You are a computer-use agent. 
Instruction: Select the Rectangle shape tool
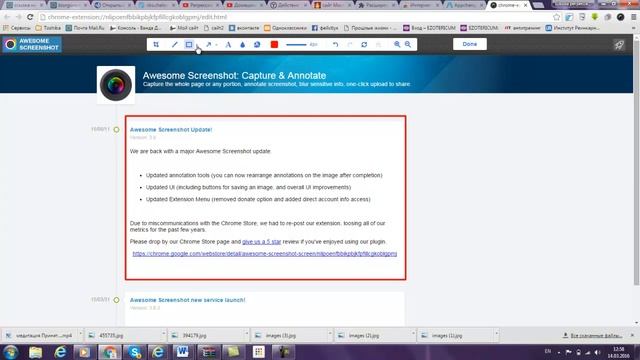(189, 44)
